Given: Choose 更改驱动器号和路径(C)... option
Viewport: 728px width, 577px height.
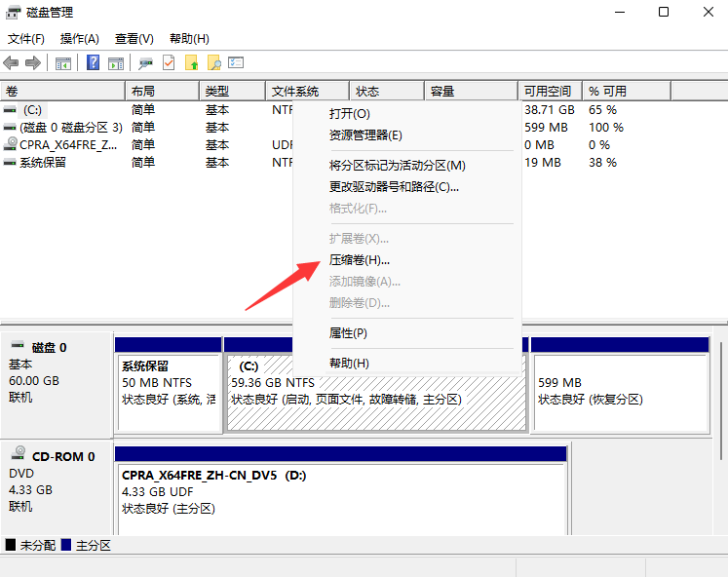Looking at the screenshot, I should [394, 187].
